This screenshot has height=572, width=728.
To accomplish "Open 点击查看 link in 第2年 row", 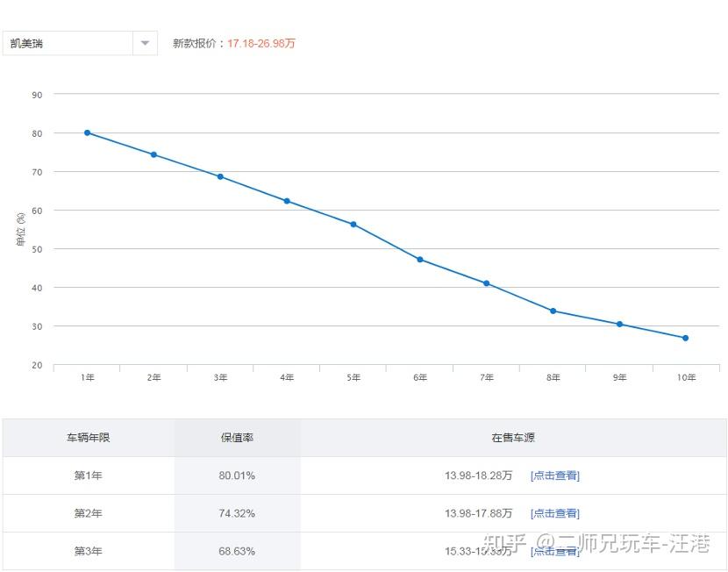I will [555, 513].
